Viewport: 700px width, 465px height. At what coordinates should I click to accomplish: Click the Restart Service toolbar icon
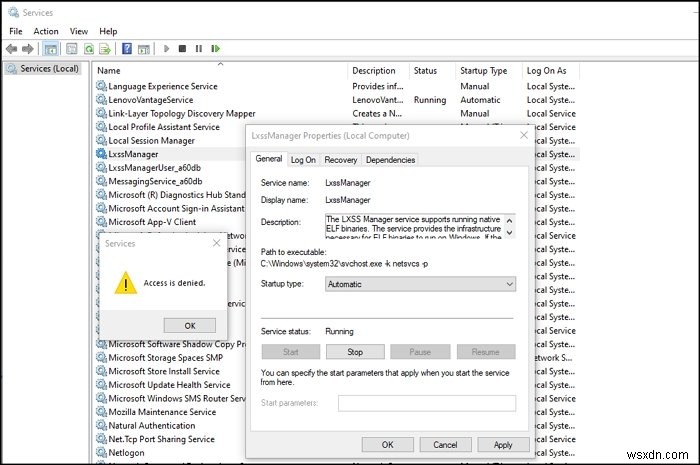click(216, 48)
